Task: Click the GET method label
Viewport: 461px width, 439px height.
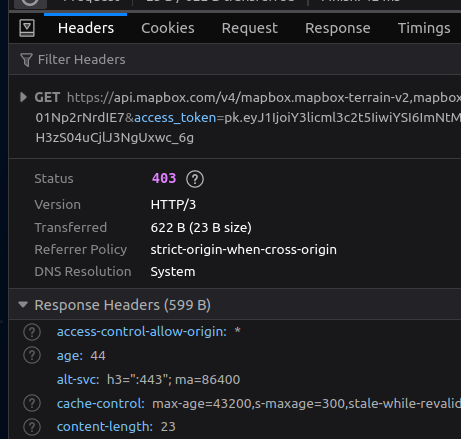Action: [47, 98]
